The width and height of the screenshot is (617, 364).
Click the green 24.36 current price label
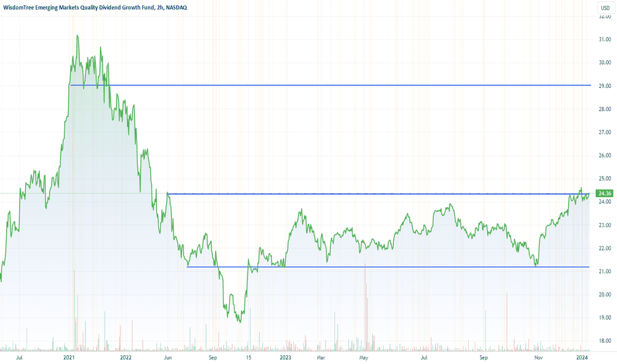[x=604, y=193]
